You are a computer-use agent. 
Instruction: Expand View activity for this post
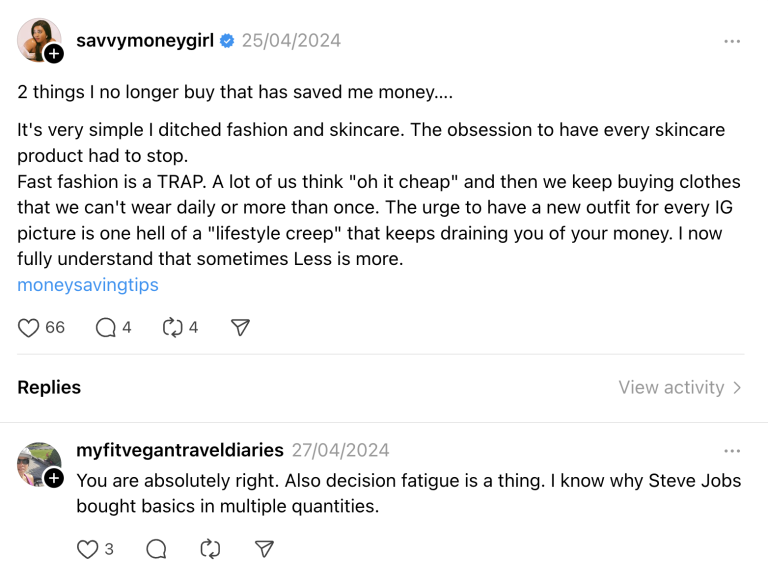click(680, 387)
